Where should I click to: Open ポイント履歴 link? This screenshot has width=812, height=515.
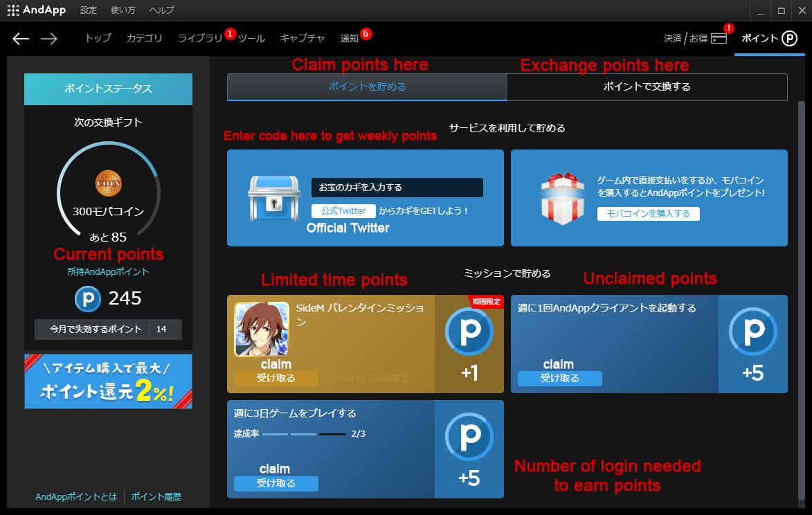156,497
